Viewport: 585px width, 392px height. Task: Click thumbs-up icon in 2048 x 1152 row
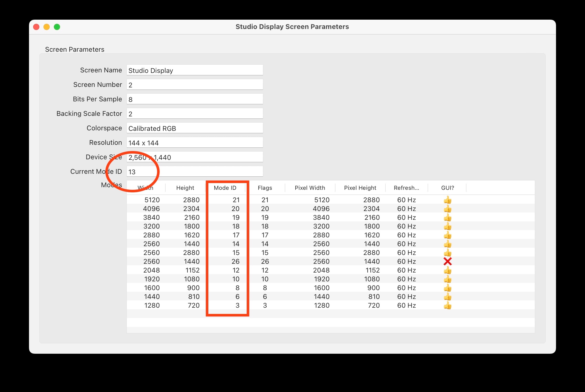(448, 270)
